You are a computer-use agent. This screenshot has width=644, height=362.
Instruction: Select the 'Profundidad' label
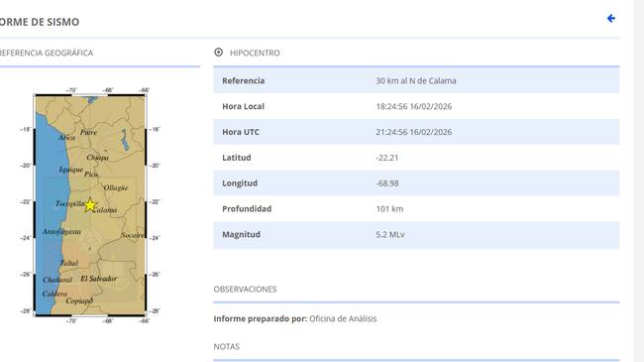[x=247, y=208]
